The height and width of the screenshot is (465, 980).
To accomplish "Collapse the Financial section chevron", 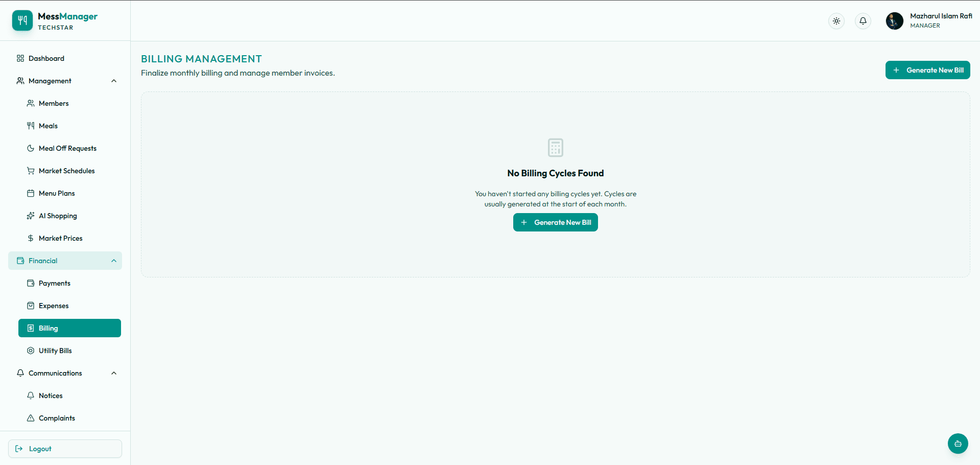I will [x=114, y=261].
